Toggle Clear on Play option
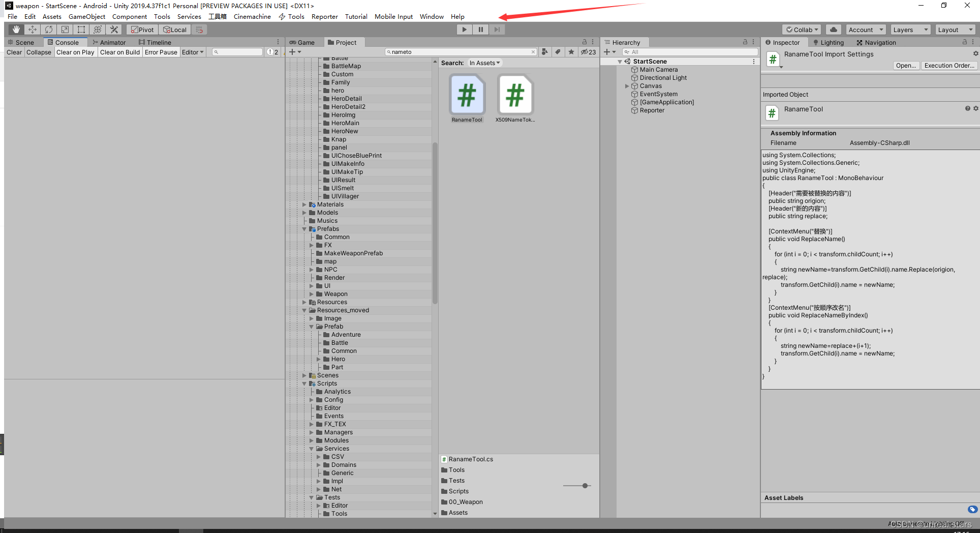Viewport: 980px width, 533px height. [x=75, y=52]
